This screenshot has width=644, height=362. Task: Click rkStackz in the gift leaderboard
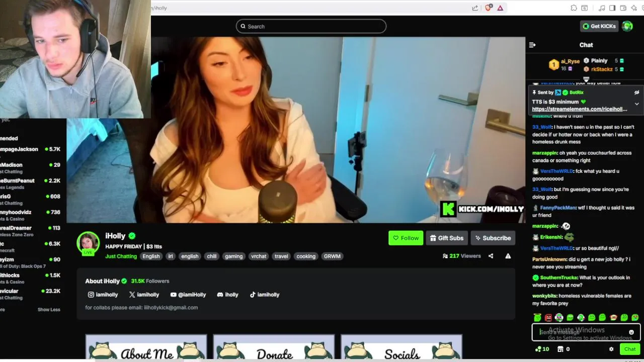[x=602, y=69]
